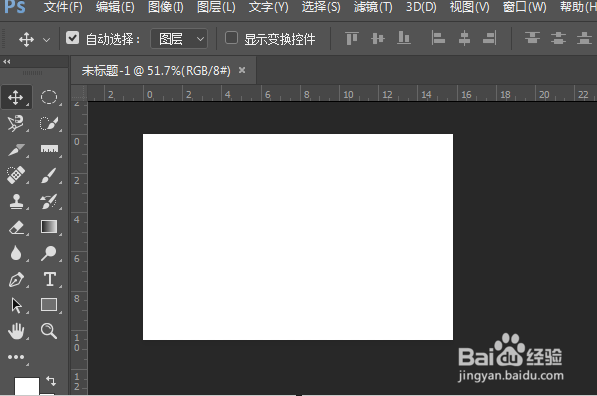Viewport: 597px width, 396px height.
Task: Select the Spot Healing Brush tool
Action: point(16,176)
